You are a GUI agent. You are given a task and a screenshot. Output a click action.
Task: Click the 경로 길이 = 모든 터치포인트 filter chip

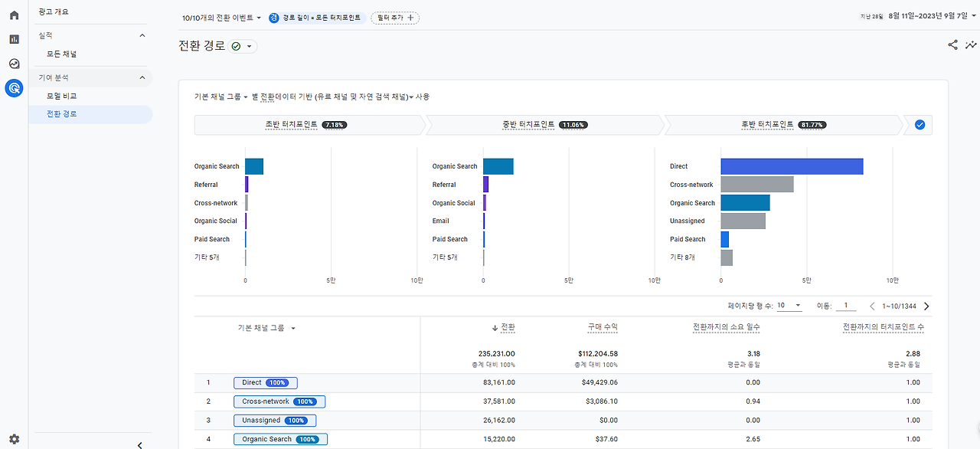317,17
